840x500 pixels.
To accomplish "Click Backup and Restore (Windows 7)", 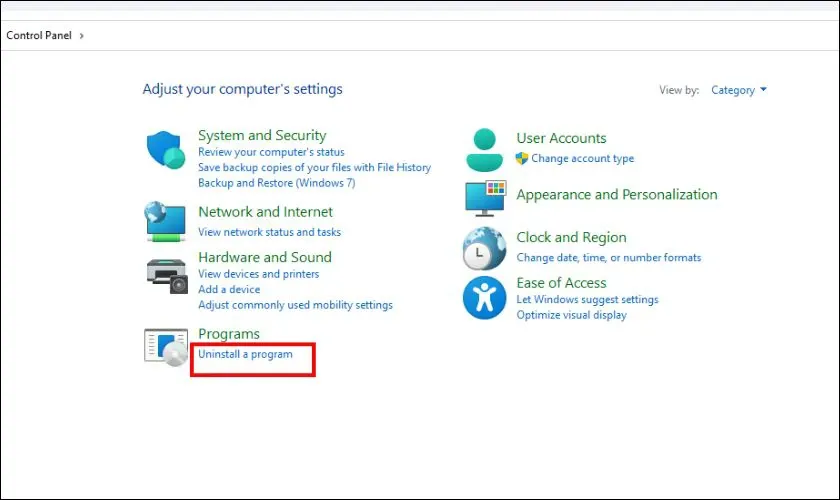I will (276, 183).
